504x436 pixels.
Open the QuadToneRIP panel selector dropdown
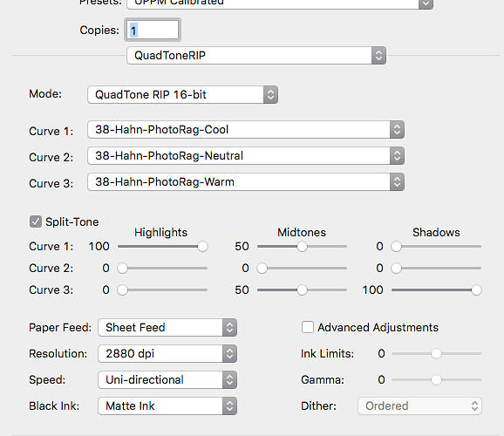pyautogui.click(x=256, y=55)
